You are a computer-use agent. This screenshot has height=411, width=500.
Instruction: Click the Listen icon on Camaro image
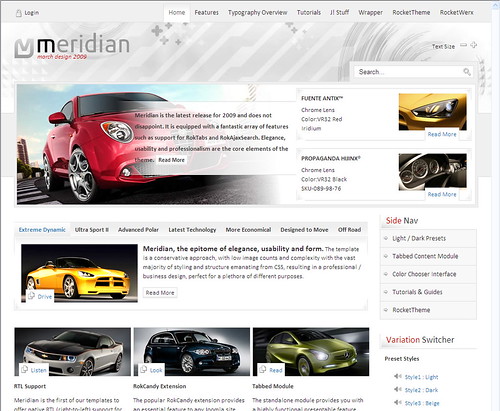[x=24, y=369]
